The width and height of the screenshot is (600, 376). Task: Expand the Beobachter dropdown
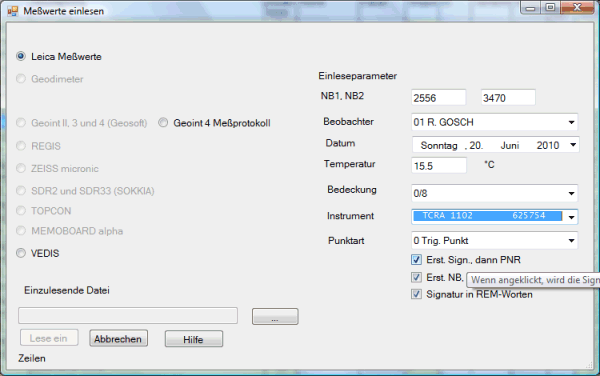[571, 122]
